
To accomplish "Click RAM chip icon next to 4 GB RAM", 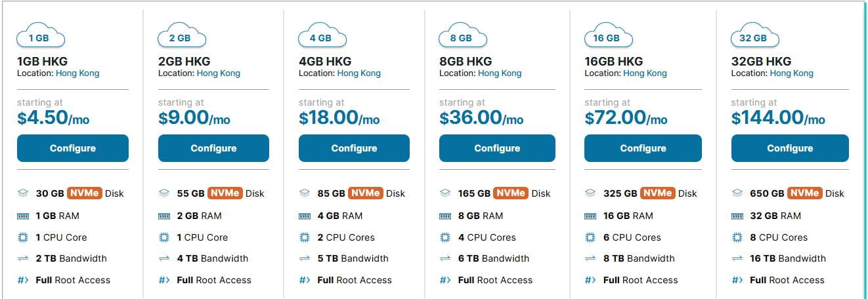I will coord(305,216).
